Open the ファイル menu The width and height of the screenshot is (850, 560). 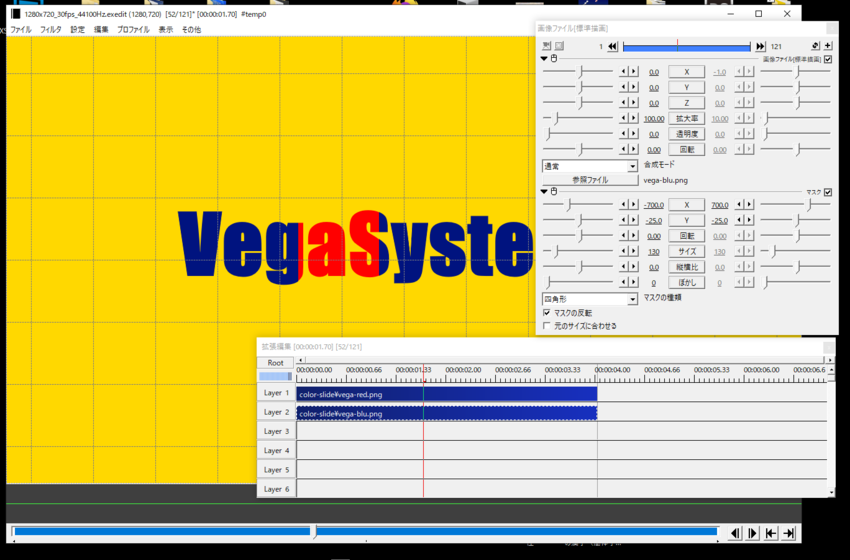click(x=21, y=29)
